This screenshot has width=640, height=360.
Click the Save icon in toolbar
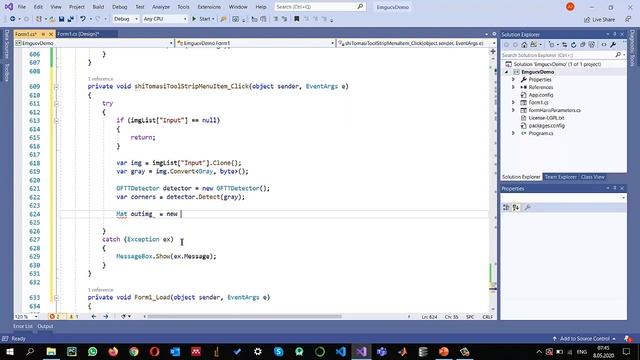61,19
